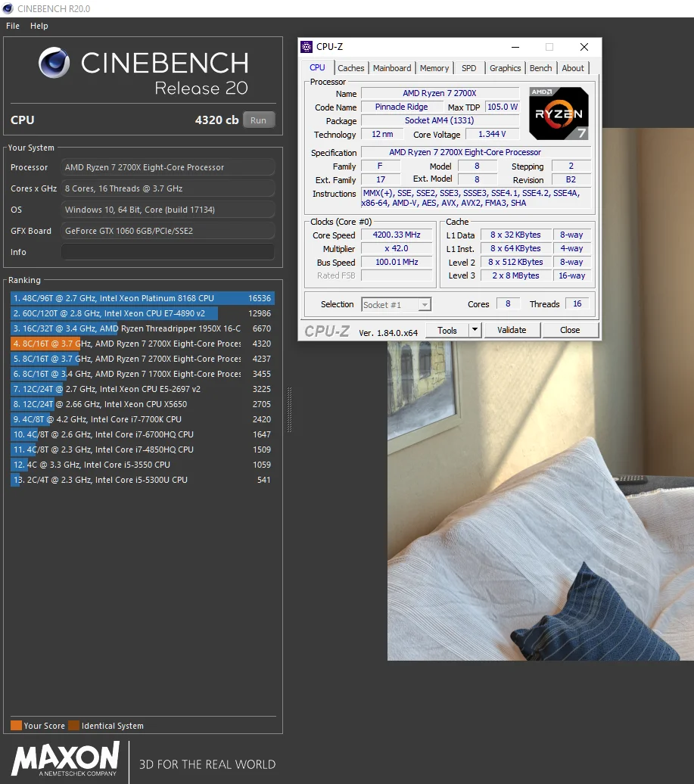The height and width of the screenshot is (784, 694).
Task: Select the Core i5-5300U ranking row
Action: pyautogui.click(x=142, y=480)
